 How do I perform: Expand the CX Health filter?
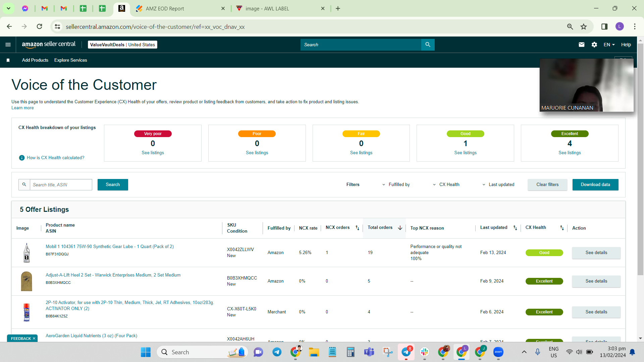pos(446,185)
